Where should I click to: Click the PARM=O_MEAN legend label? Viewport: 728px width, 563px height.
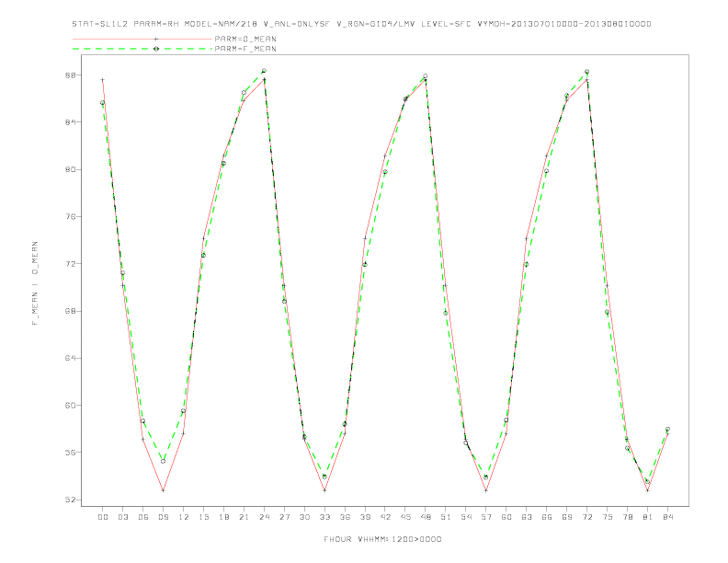[x=245, y=39]
